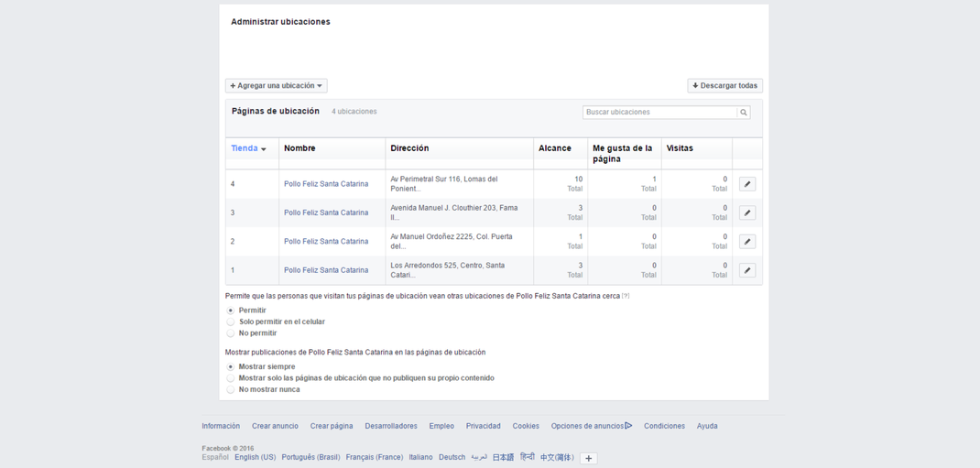Click the Me gusta de la página header
Screen dimensions: 980x468
click(x=623, y=154)
